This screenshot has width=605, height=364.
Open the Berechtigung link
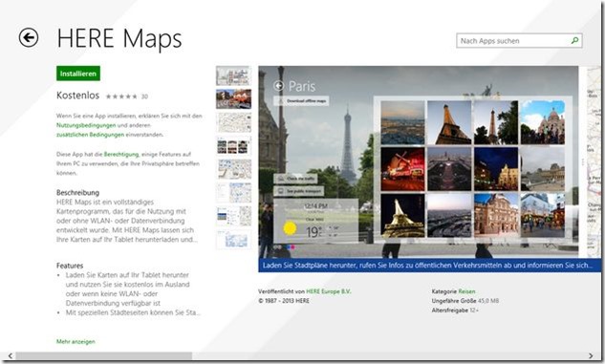(x=121, y=154)
